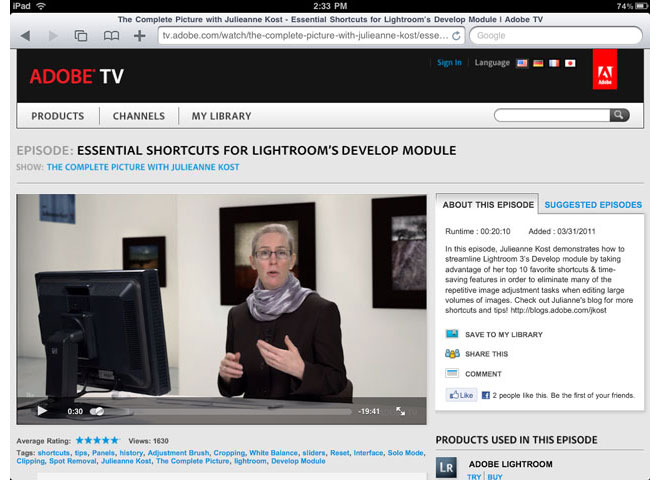Image resolution: width=660 pixels, height=480 pixels.
Task: Open the Safari tabs pages icon
Action: [81, 36]
